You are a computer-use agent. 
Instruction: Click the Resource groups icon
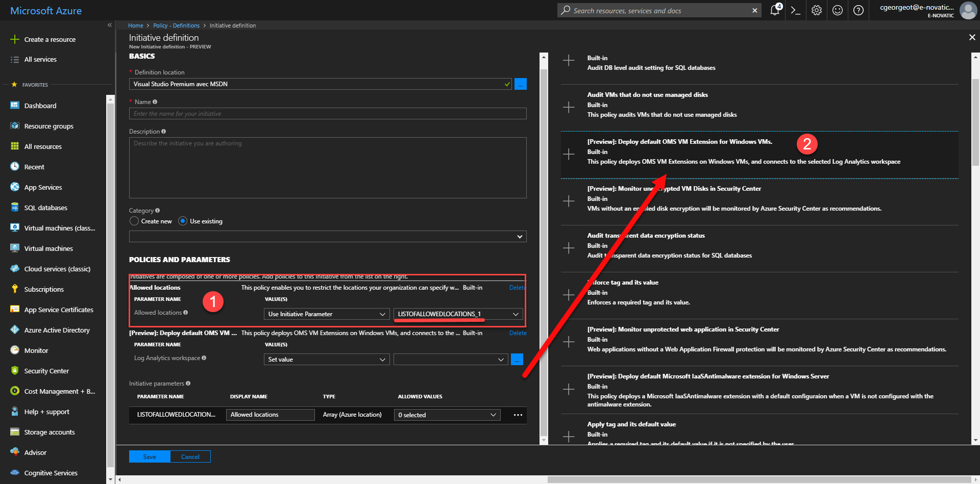coord(15,125)
